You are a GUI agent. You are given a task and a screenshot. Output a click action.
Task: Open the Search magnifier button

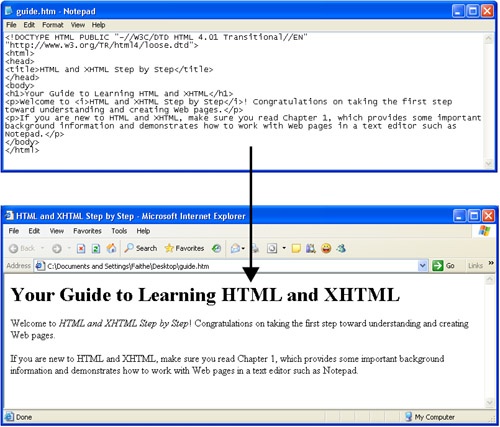click(x=141, y=248)
